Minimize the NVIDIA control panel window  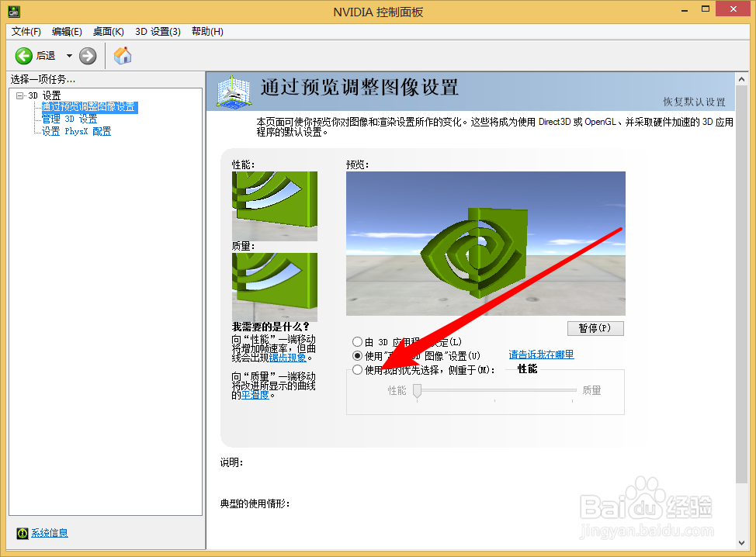[x=685, y=9]
